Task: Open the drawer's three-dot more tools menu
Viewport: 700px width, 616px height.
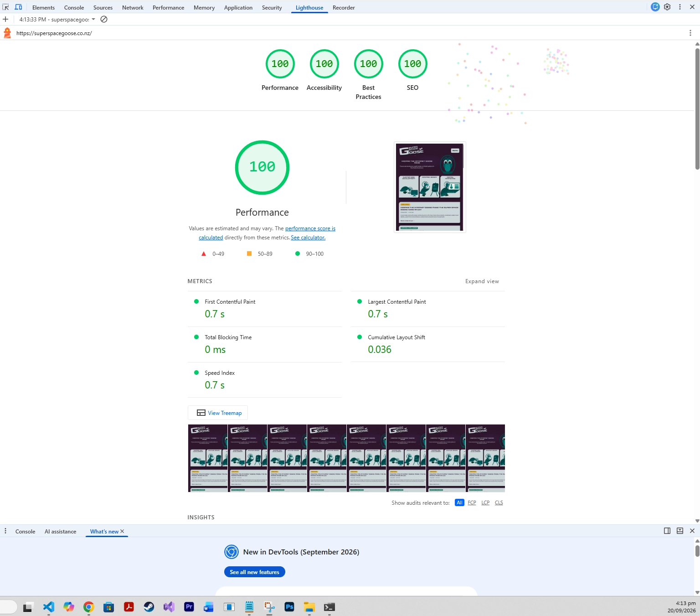Action: 5,531
